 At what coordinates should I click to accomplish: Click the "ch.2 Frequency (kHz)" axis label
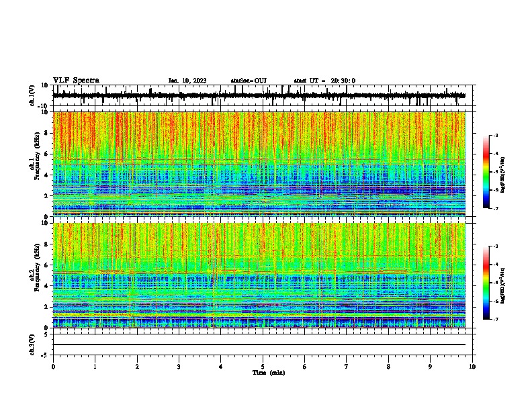click(x=35, y=267)
